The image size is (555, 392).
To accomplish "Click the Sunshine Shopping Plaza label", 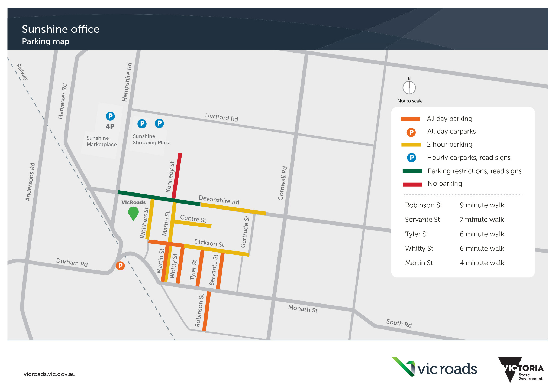I will 151,139.
